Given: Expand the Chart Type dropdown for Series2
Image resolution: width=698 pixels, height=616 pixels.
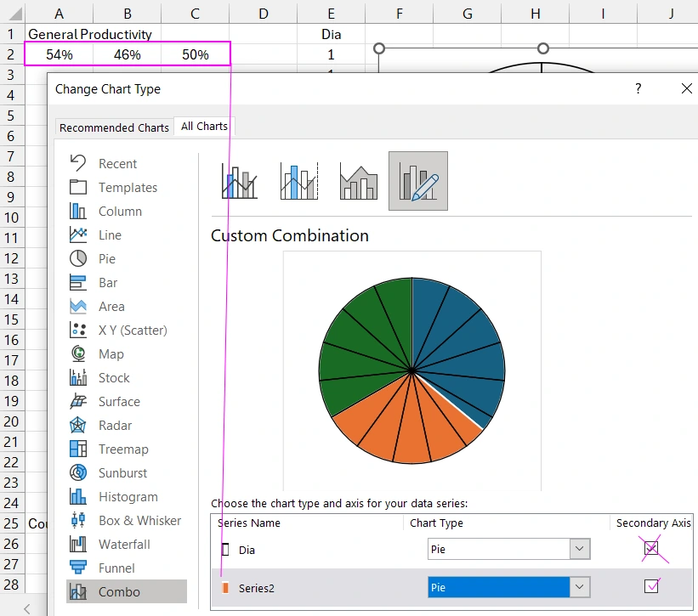Looking at the screenshot, I should pos(580,587).
